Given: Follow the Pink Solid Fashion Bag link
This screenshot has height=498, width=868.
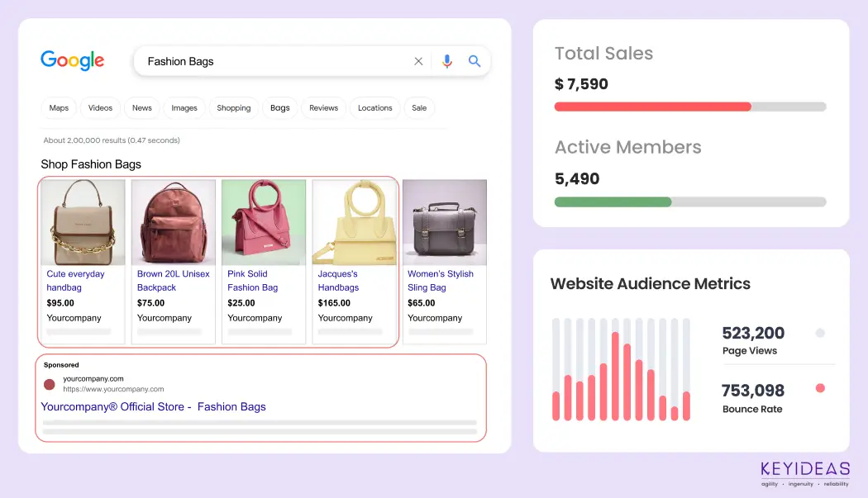Looking at the screenshot, I should 252,281.
